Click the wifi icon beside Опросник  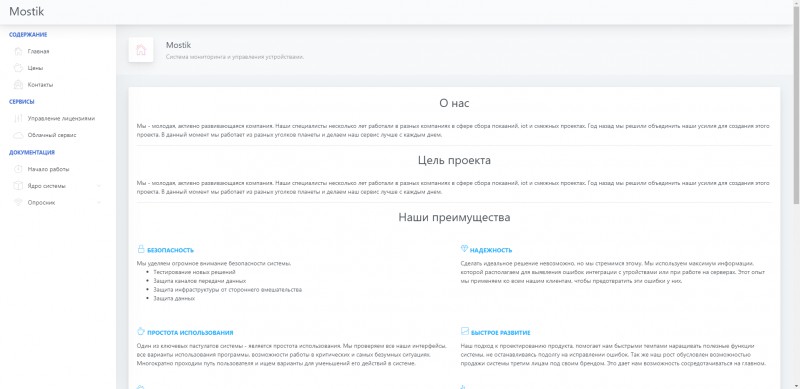(18, 203)
